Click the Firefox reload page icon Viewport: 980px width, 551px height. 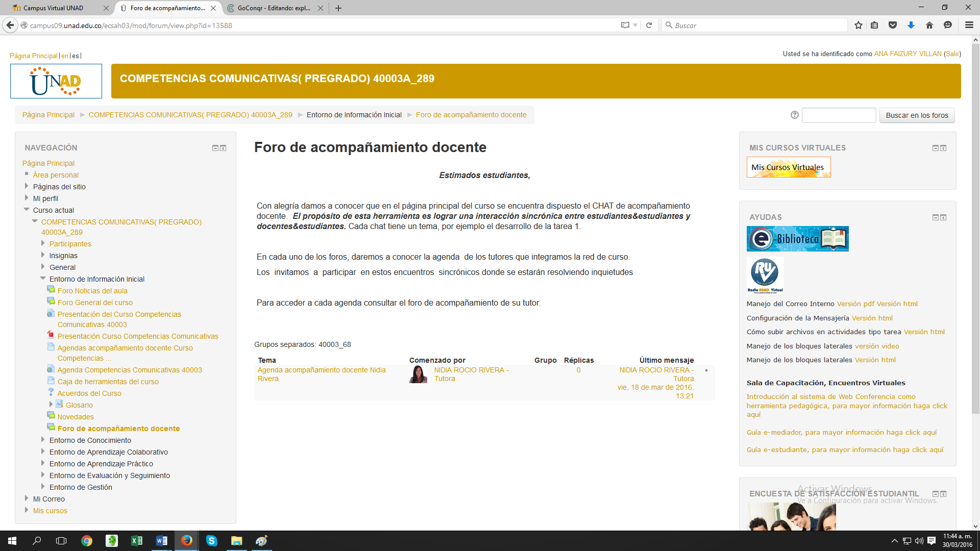tap(649, 25)
